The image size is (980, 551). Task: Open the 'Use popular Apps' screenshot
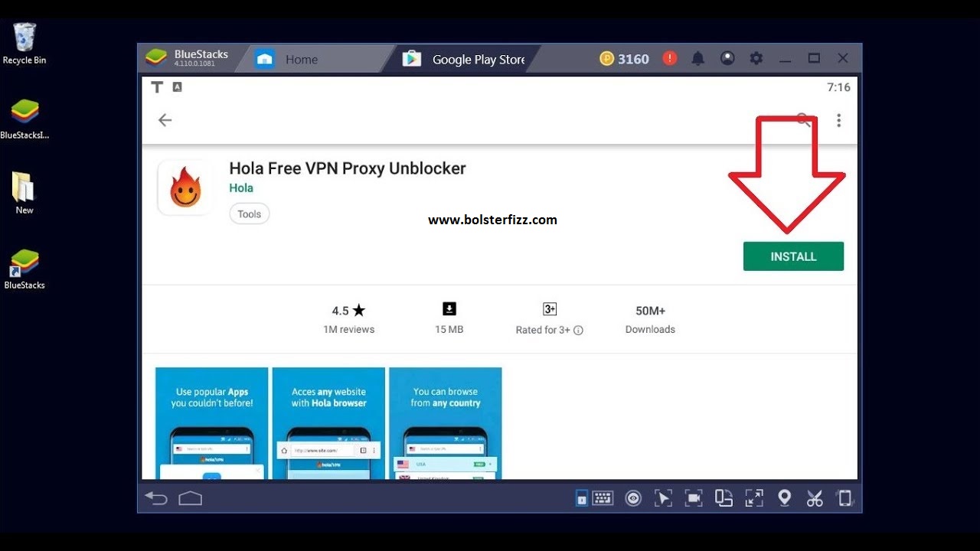click(x=212, y=423)
